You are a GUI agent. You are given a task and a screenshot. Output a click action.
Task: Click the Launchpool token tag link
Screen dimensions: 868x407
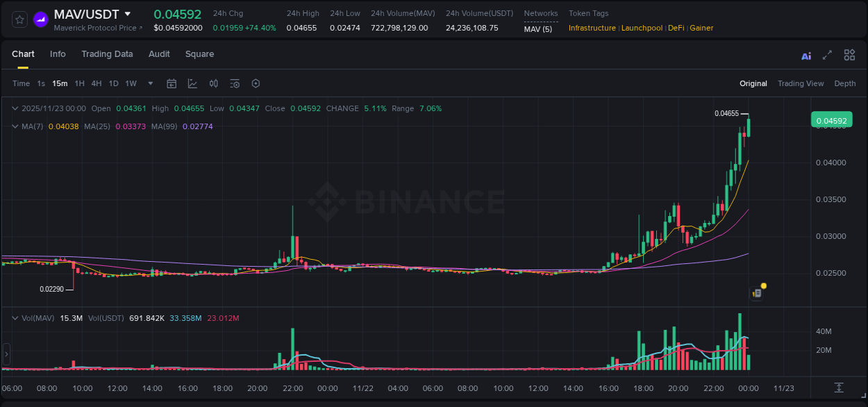coord(642,28)
